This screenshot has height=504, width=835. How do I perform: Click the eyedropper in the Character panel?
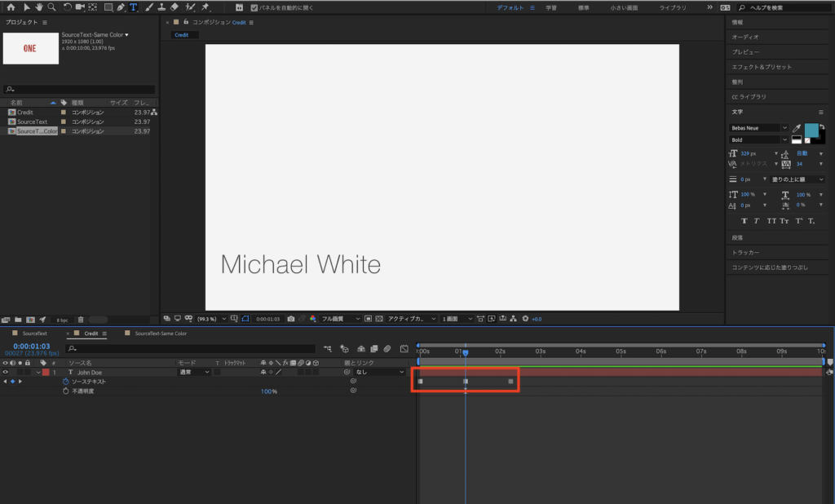pos(797,128)
